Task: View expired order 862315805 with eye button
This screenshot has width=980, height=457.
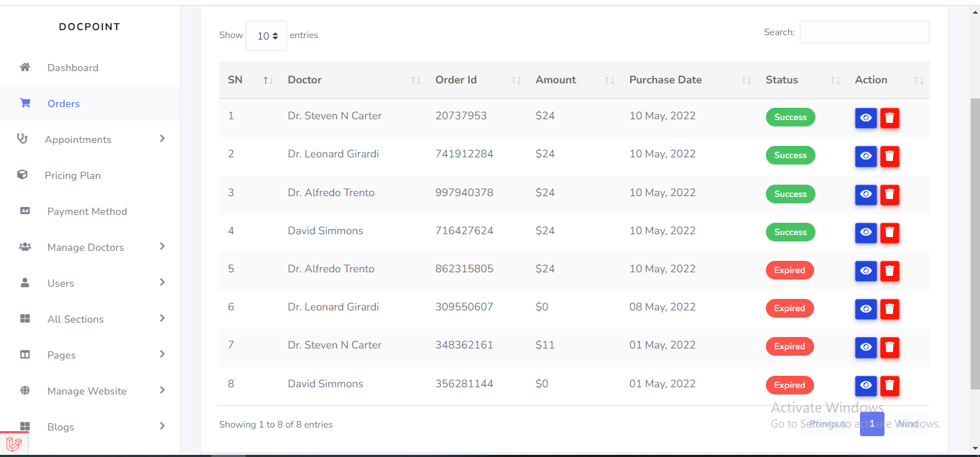Action: pos(866,271)
